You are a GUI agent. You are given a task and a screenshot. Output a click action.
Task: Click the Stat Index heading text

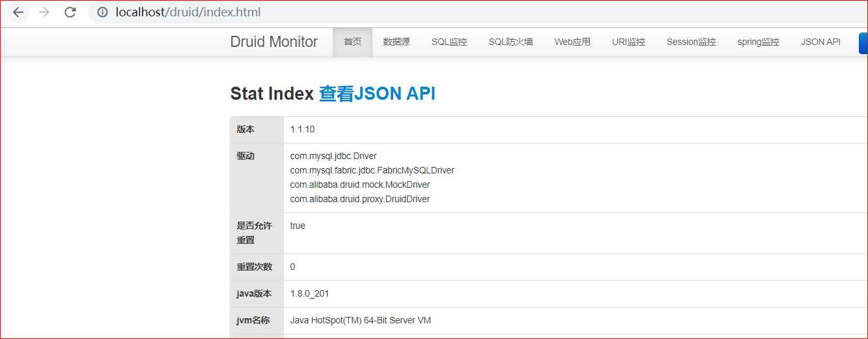coord(272,94)
